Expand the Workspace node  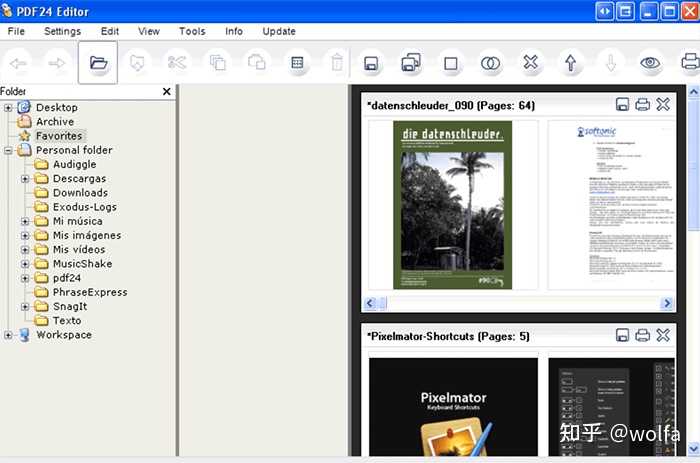click(x=8, y=335)
